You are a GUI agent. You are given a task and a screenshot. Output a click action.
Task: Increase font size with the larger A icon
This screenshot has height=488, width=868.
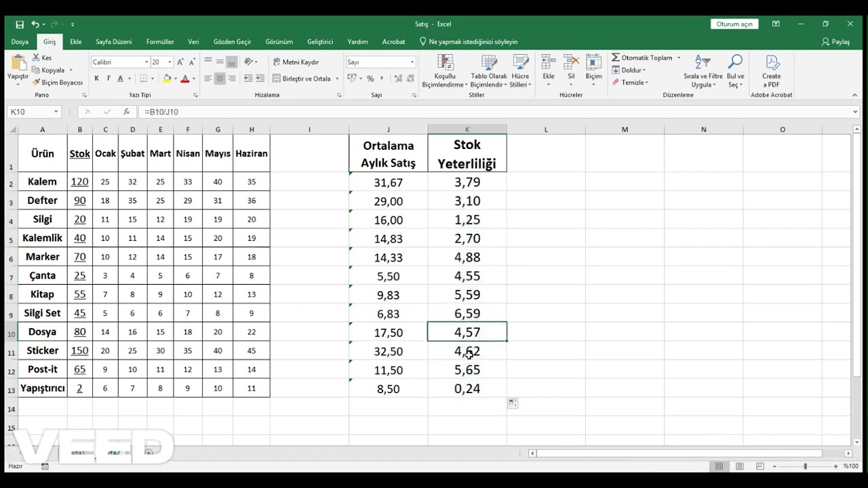coord(182,62)
